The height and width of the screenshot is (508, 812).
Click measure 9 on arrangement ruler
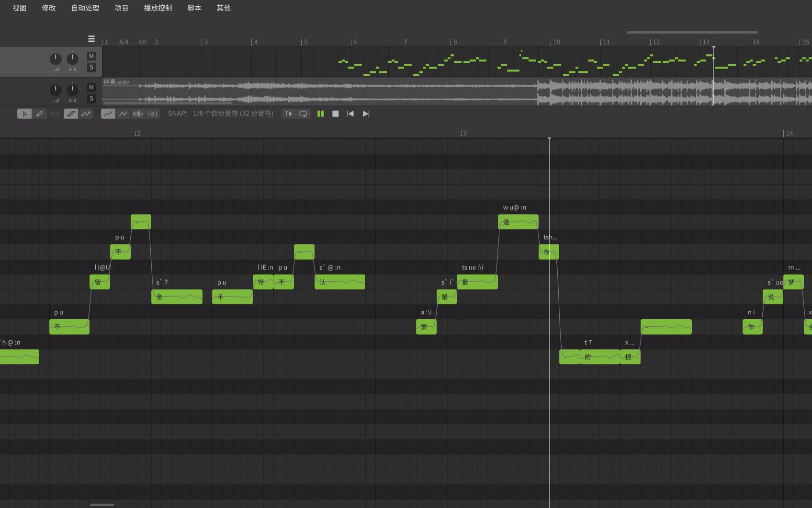[x=505, y=42]
